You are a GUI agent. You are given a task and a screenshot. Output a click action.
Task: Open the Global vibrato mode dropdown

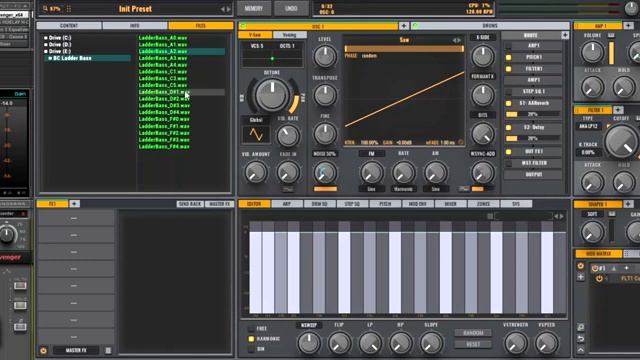pyautogui.click(x=256, y=120)
